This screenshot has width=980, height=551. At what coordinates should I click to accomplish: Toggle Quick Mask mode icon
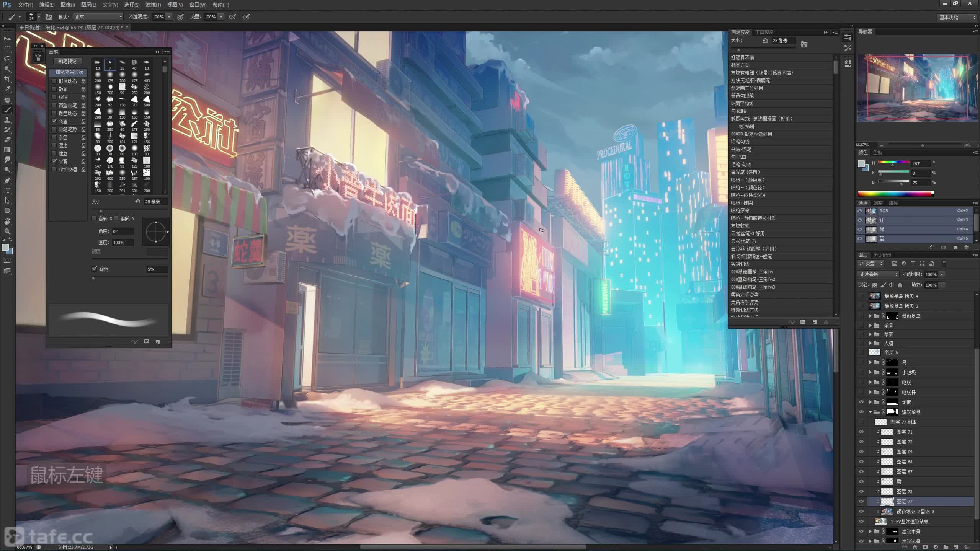(7, 261)
